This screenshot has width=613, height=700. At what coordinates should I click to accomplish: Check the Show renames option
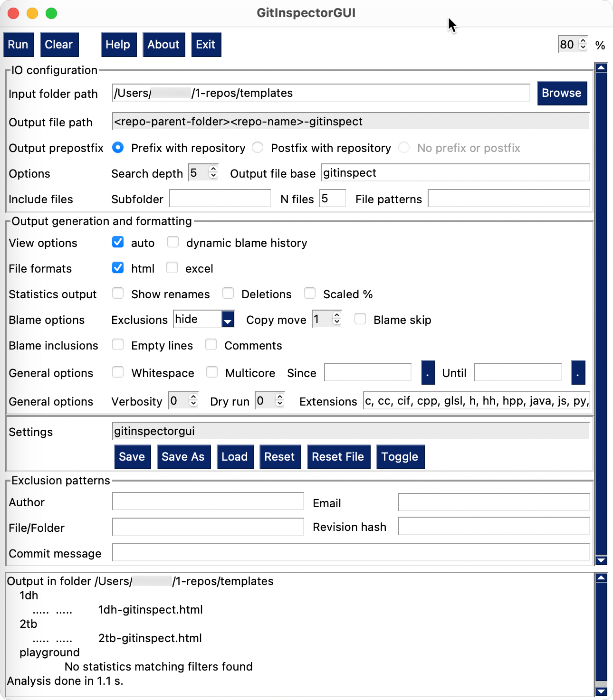(x=118, y=293)
